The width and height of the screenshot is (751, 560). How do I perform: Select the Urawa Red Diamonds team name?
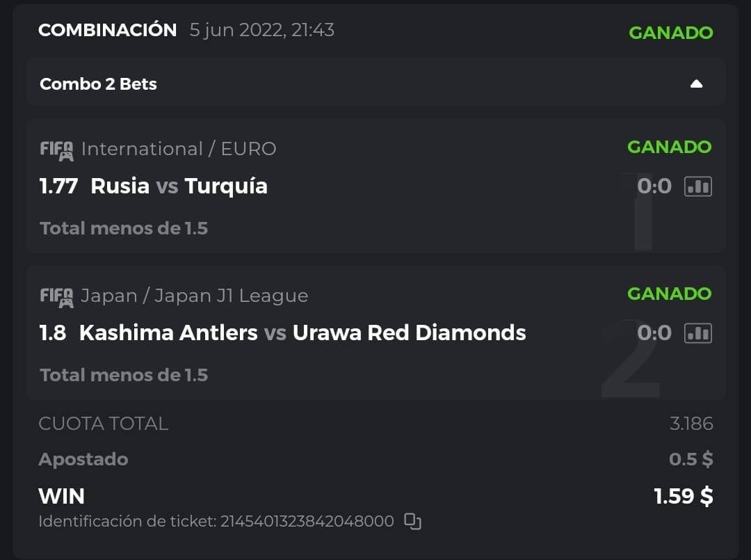pyautogui.click(x=409, y=333)
